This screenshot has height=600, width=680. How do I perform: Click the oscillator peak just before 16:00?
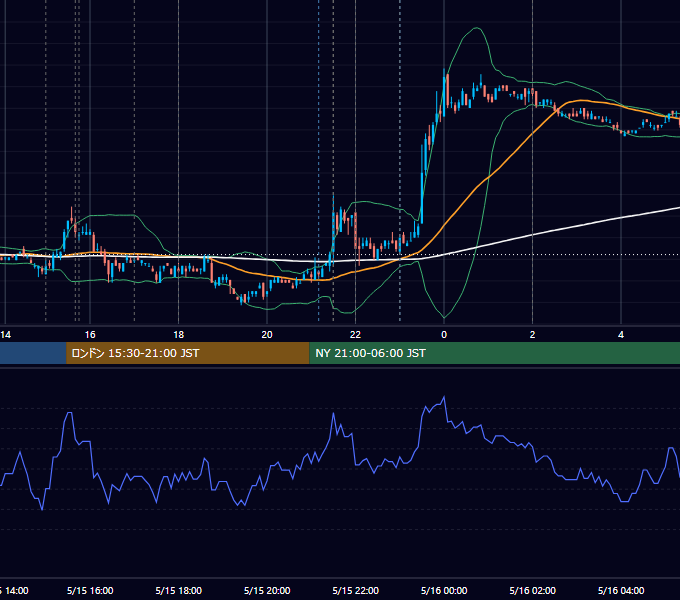[69, 413]
